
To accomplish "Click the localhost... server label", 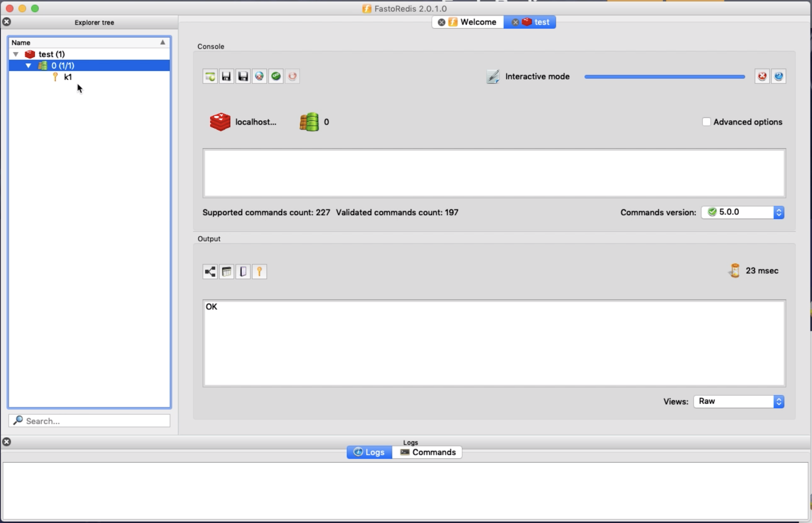I will pos(255,122).
